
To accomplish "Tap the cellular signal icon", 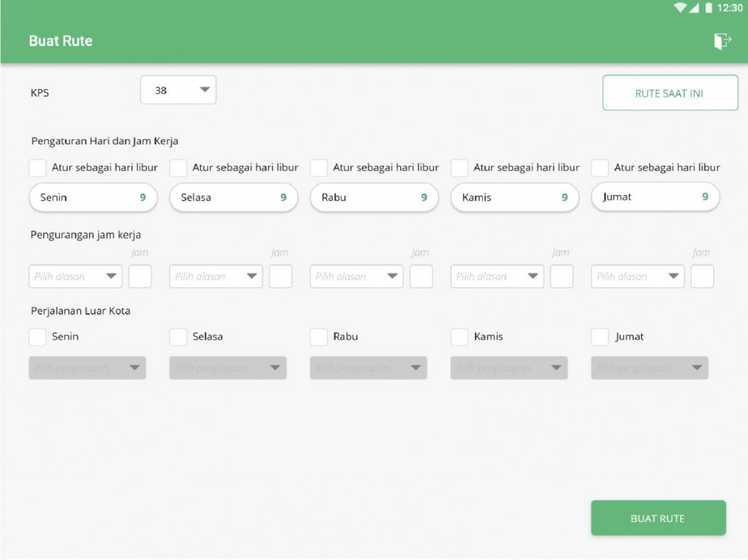I will [694, 8].
